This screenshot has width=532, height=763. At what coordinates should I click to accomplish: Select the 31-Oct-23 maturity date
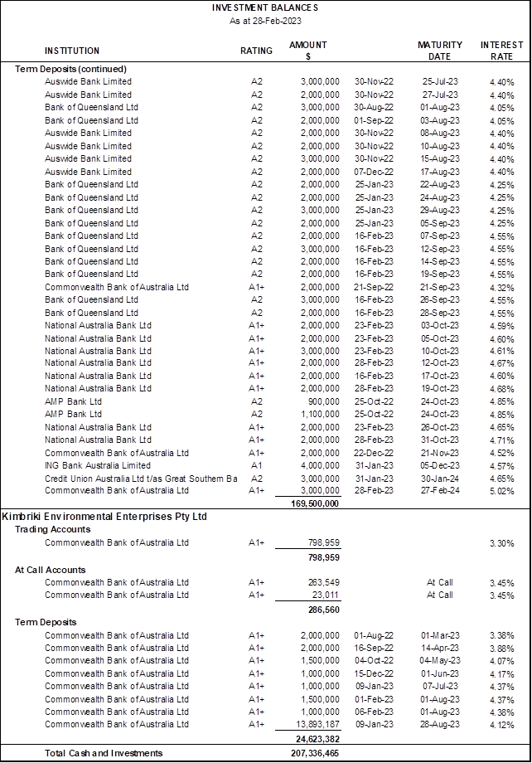tap(440, 440)
